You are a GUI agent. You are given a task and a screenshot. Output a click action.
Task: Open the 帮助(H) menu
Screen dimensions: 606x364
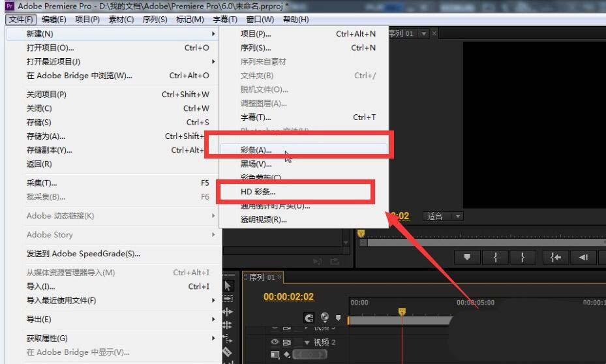pyautogui.click(x=295, y=20)
